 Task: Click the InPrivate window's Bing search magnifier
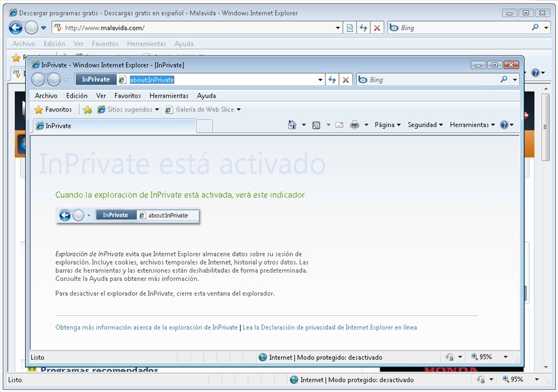point(504,79)
